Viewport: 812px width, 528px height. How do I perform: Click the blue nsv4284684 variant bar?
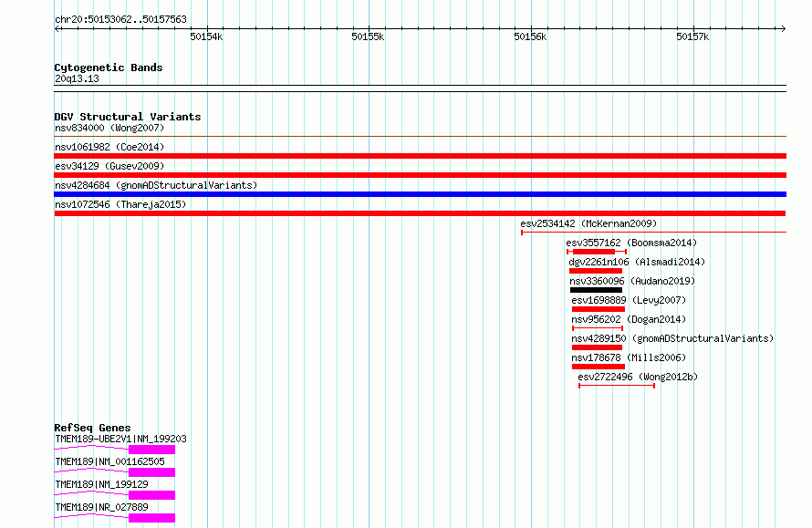click(x=420, y=194)
